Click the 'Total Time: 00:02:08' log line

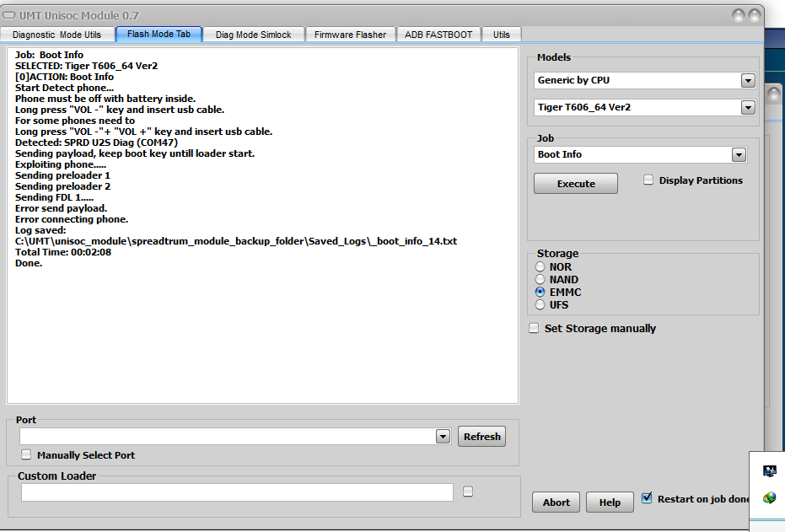coord(63,252)
